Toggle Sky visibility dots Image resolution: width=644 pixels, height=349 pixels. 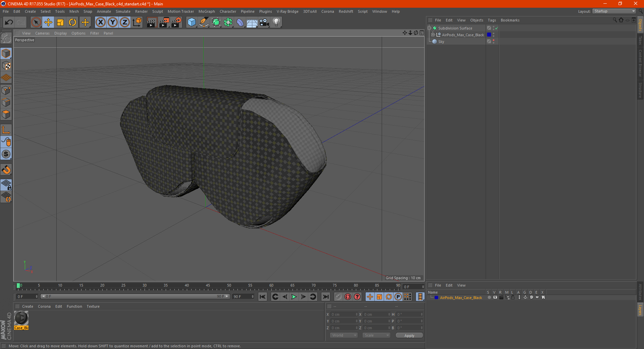pos(493,42)
